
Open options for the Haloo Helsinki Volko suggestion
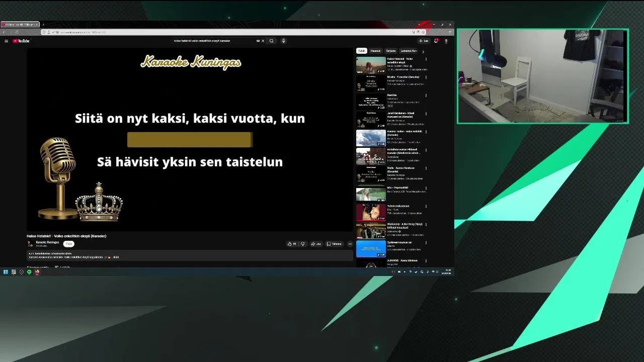pos(426,59)
